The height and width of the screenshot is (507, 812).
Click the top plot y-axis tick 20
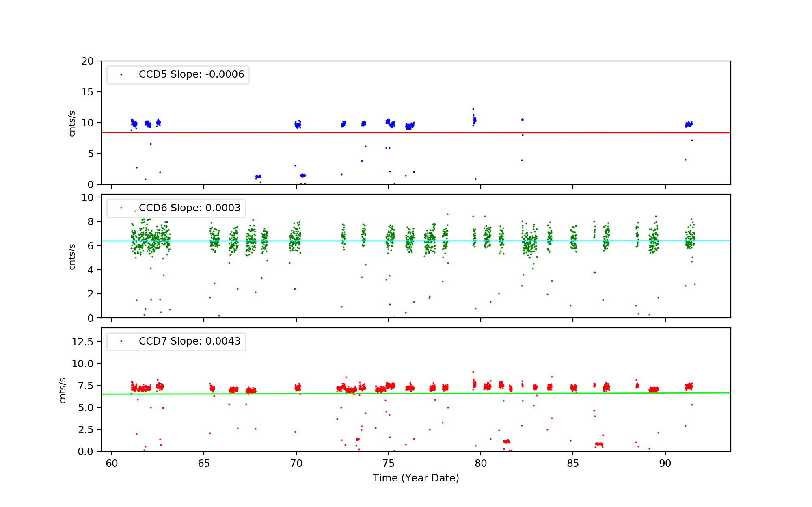click(87, 61)
